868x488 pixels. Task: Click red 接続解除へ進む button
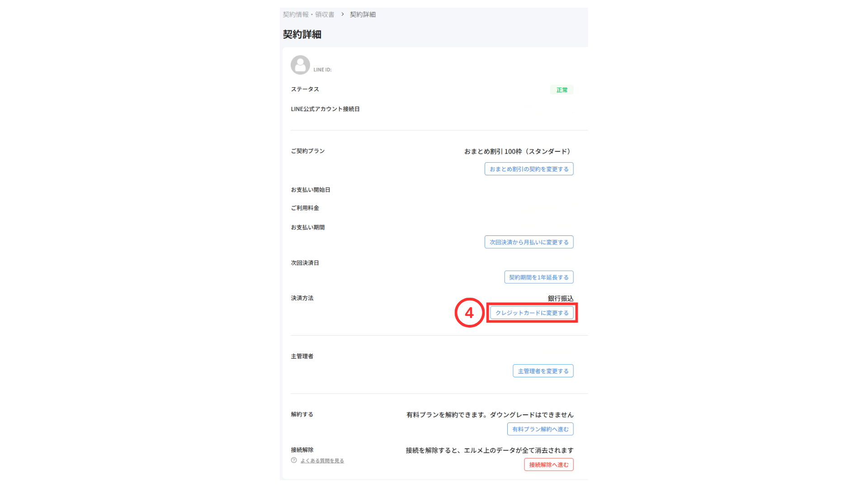[x=548, y=465]
